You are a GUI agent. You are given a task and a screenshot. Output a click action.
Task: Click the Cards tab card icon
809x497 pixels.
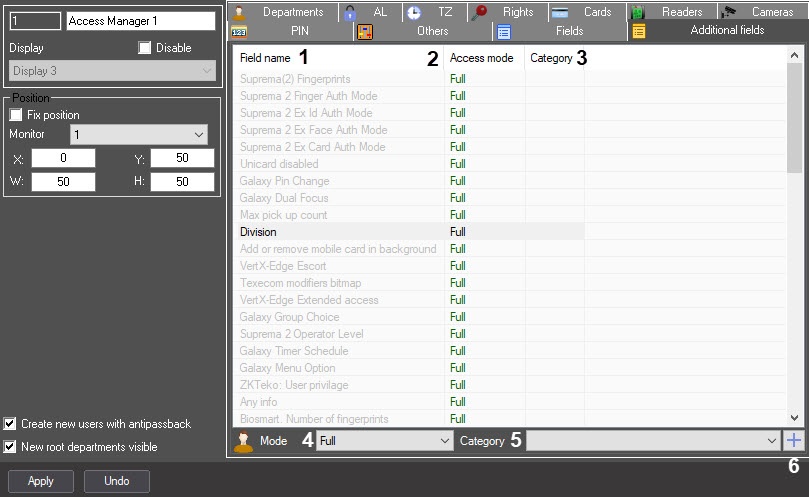tap(560, 13)
